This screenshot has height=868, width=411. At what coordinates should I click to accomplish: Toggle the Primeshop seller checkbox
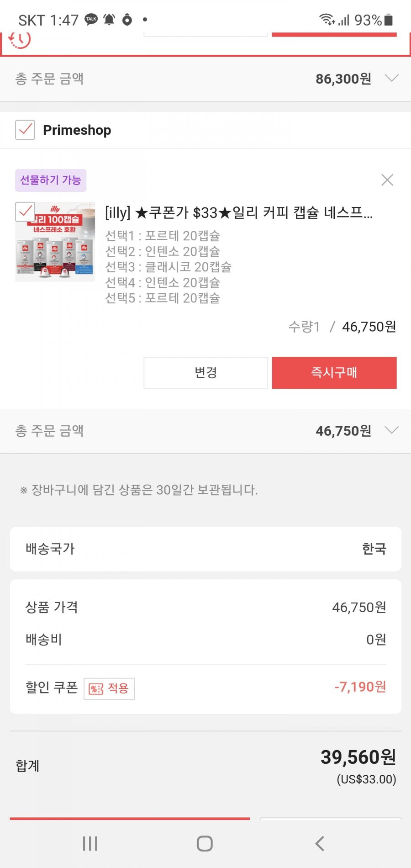(x=25, y=130)
